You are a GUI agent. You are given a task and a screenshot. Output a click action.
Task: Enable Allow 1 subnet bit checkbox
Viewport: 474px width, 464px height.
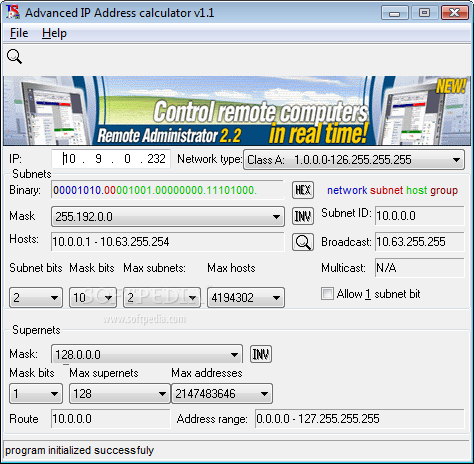(327, 294)
